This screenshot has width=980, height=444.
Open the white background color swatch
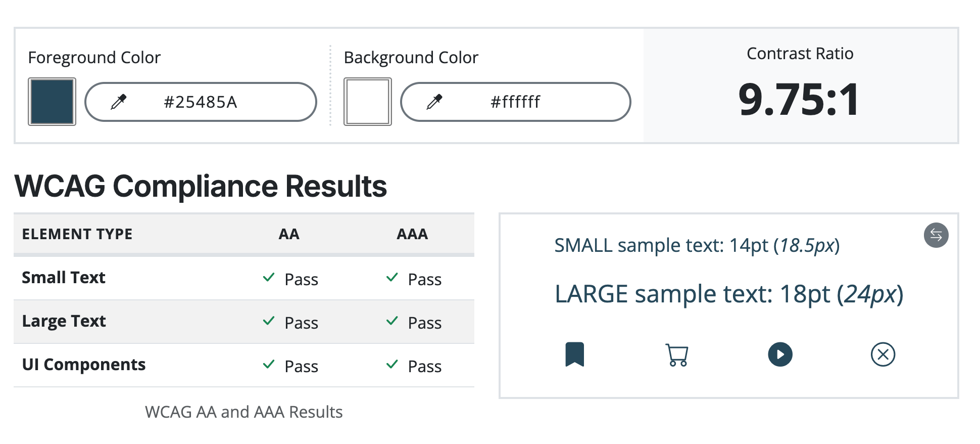(368, 102)
